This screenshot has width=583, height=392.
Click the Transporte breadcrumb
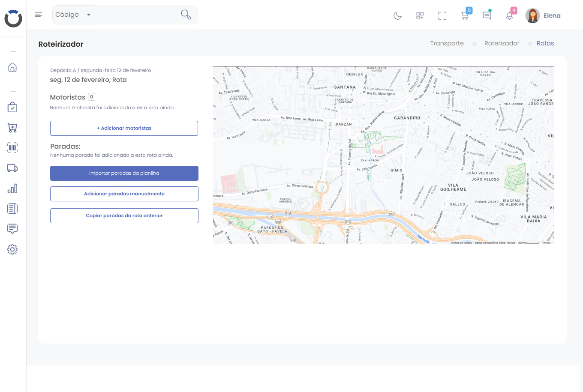[447, 43]
